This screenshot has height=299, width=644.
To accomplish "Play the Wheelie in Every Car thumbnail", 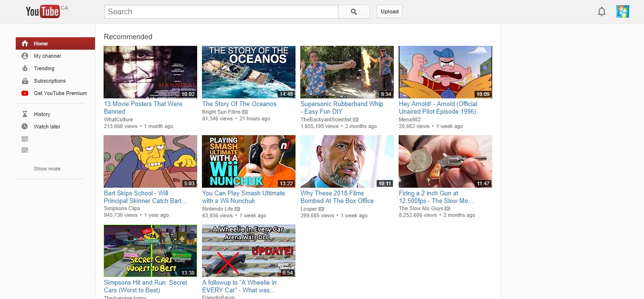I will (x=249, y=251).
